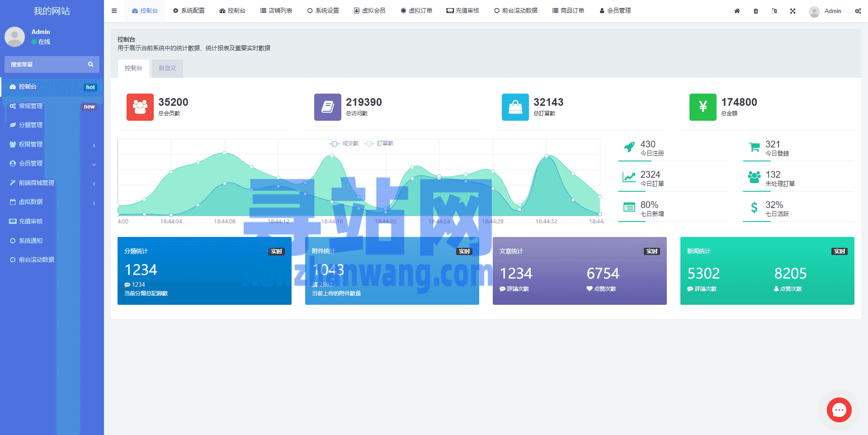868x435 pixels.
Task: Click into the 搜索菜单 search field
Action: 45,65
